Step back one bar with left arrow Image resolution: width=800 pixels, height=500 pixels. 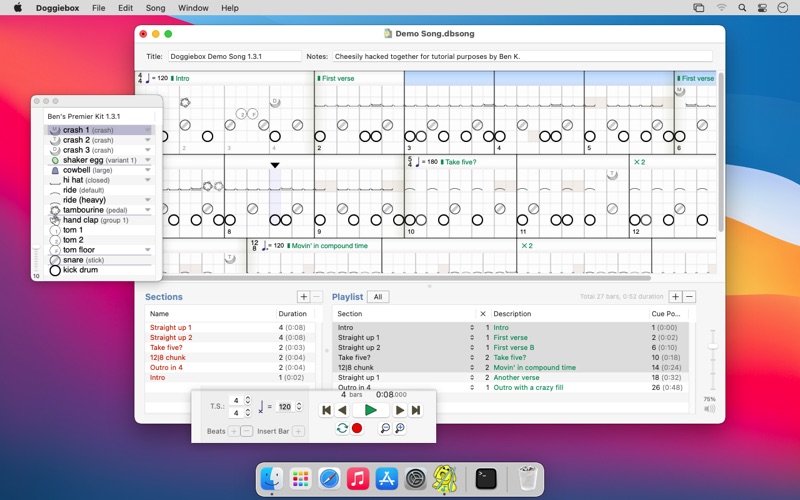tap(342, 410)
